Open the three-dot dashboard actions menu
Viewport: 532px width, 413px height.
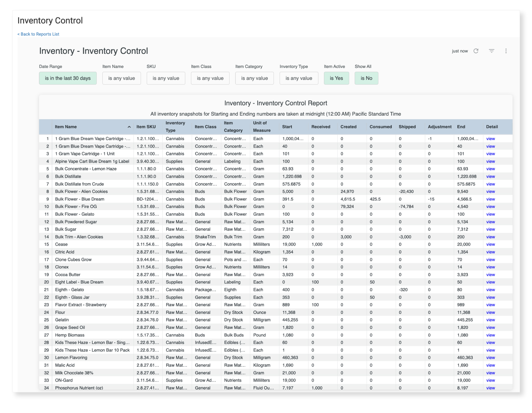point(506,51)
